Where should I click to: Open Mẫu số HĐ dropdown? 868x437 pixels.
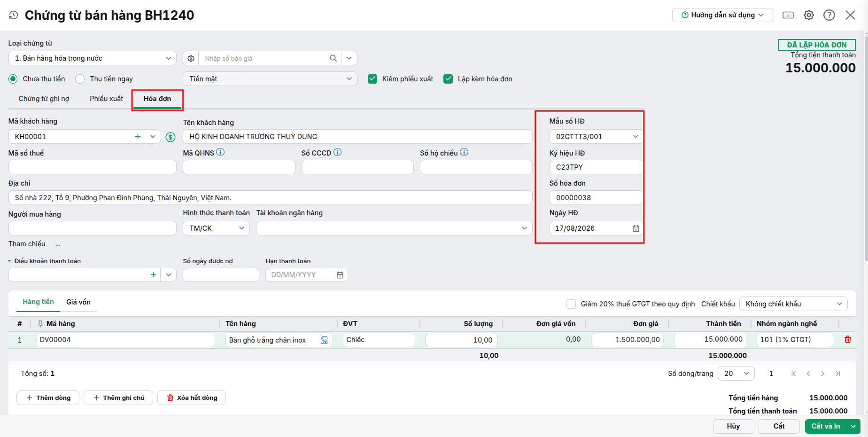point(597,137)
